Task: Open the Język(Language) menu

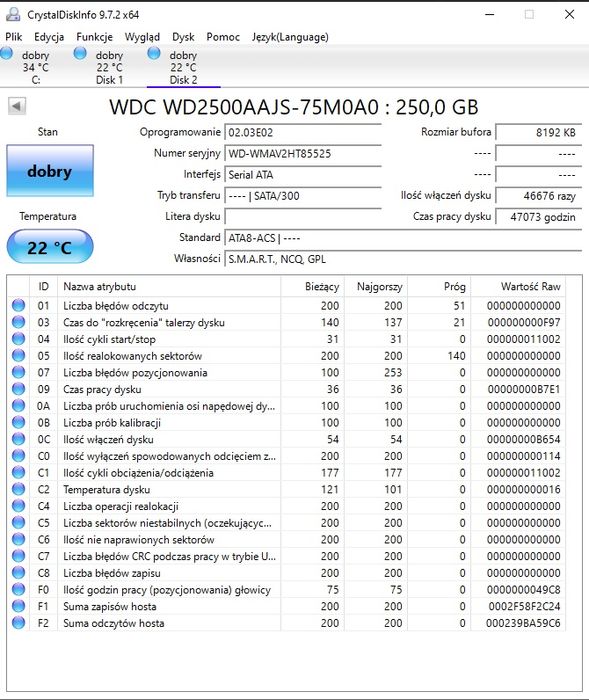Action: coord(290,37)
